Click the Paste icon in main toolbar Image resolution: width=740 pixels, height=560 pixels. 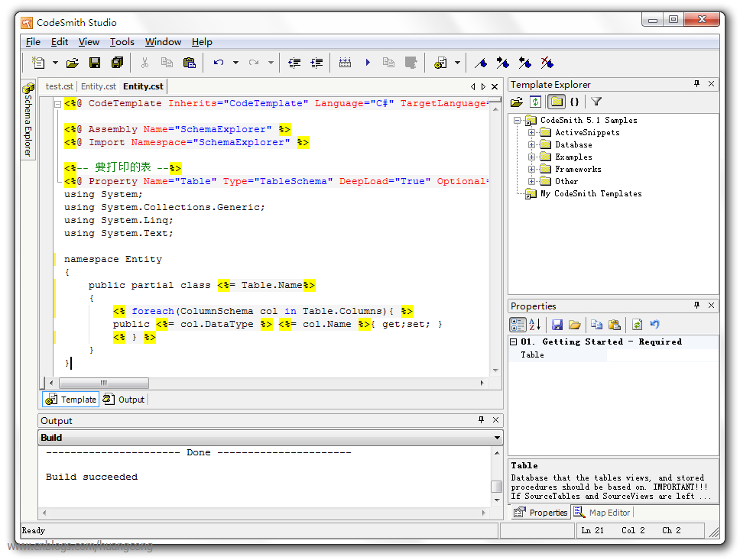(189, 63)
